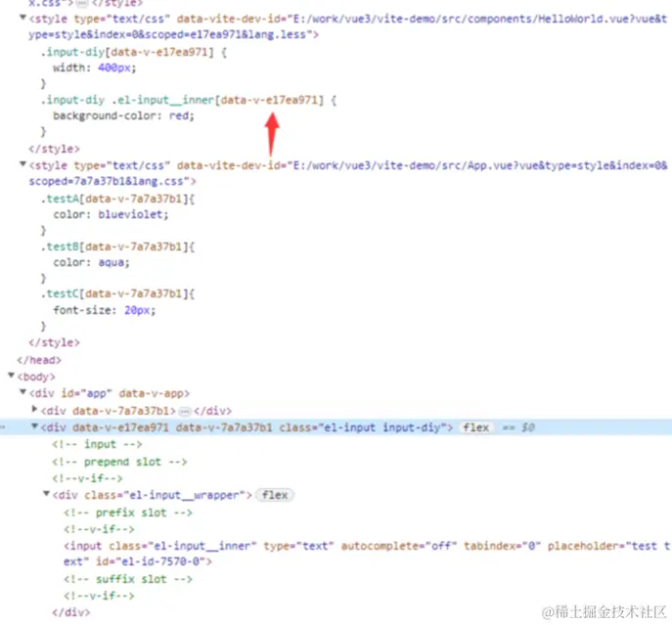
Task: Expand ellipsis in div data-v-7a7a37b1 row
Action: pos(184,412)
